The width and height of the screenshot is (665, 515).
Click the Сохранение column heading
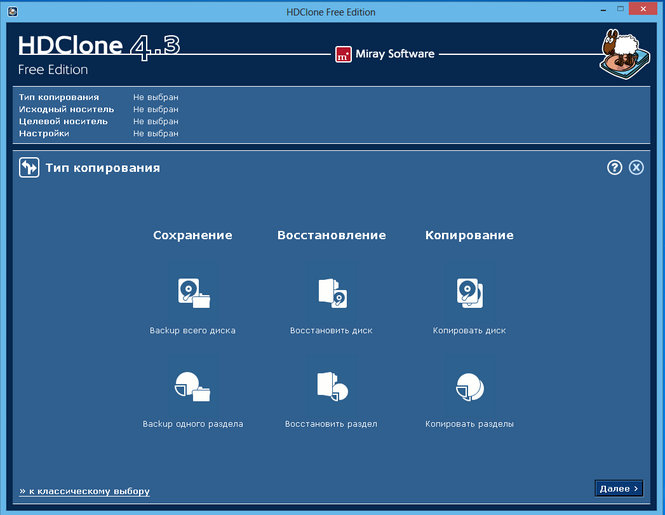pyautogui.click(x=193, y=235)
